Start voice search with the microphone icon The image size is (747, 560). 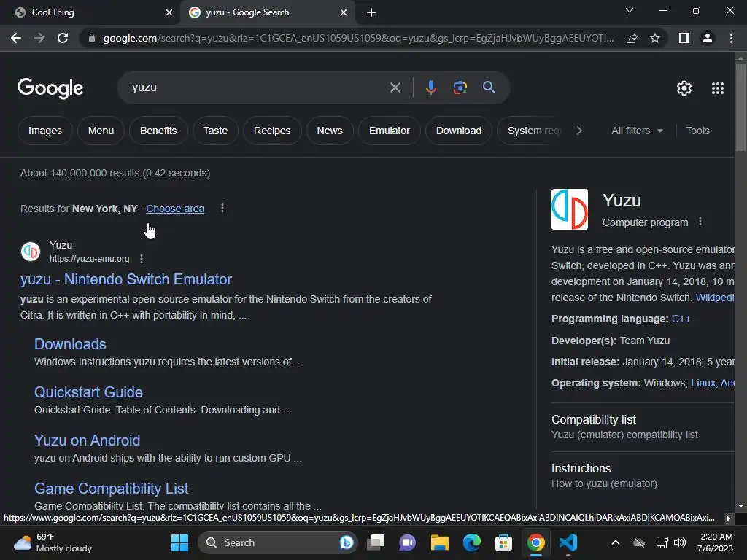click(430, 87)
